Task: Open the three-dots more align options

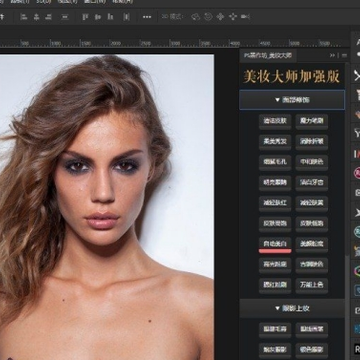Action: coord(147,17)
